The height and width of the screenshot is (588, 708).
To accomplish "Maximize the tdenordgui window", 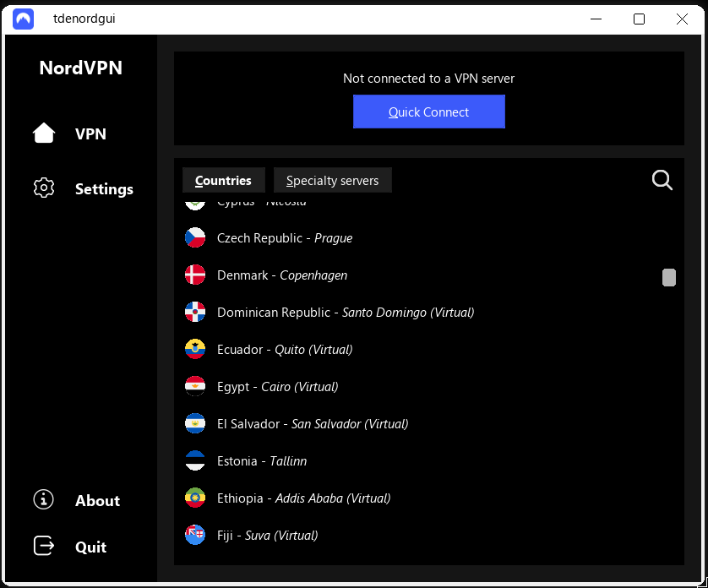I will tap(639, 19).
